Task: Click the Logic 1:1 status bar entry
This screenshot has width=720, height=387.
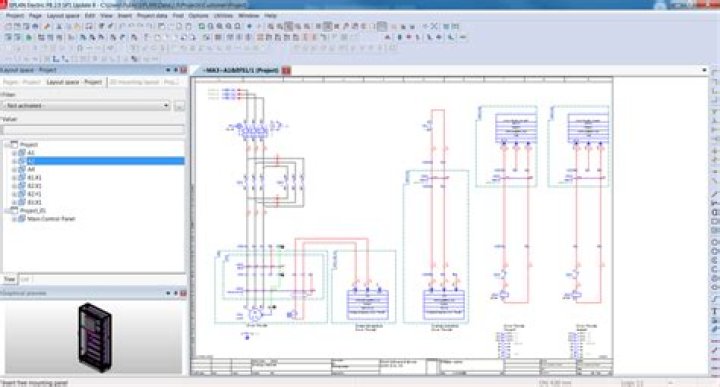Action: (631, 382)
